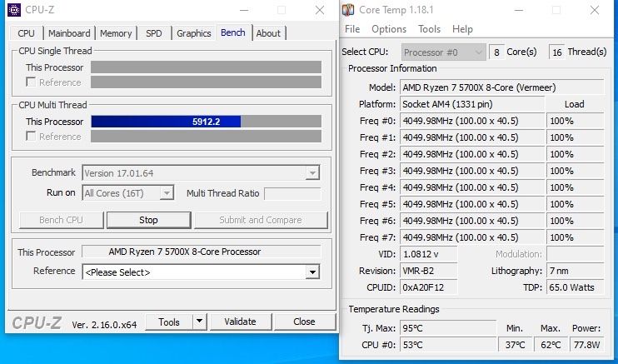This screenshot has width=618, height=364.
Task: Switch to the Graphics tab
Action: tap(193, 33)
